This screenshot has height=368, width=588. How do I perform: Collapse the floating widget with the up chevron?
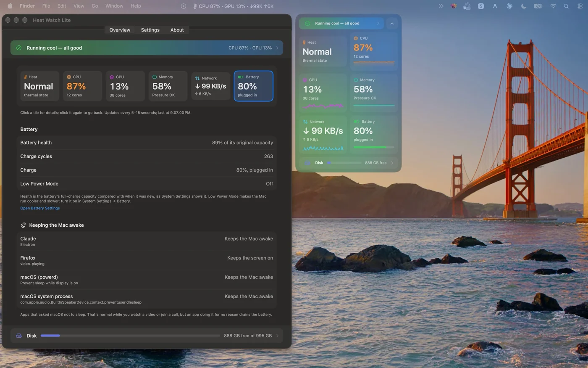tap(392, 24)
